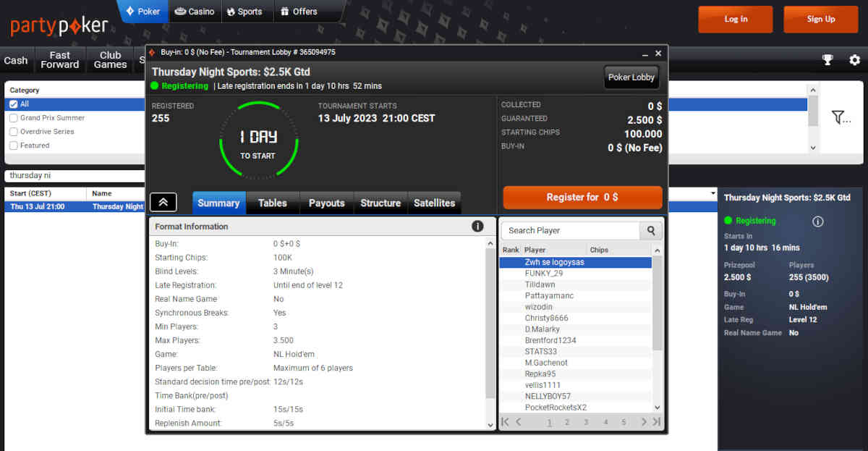
Task: Select the Summary tab
Action: (x=218, y=203)
